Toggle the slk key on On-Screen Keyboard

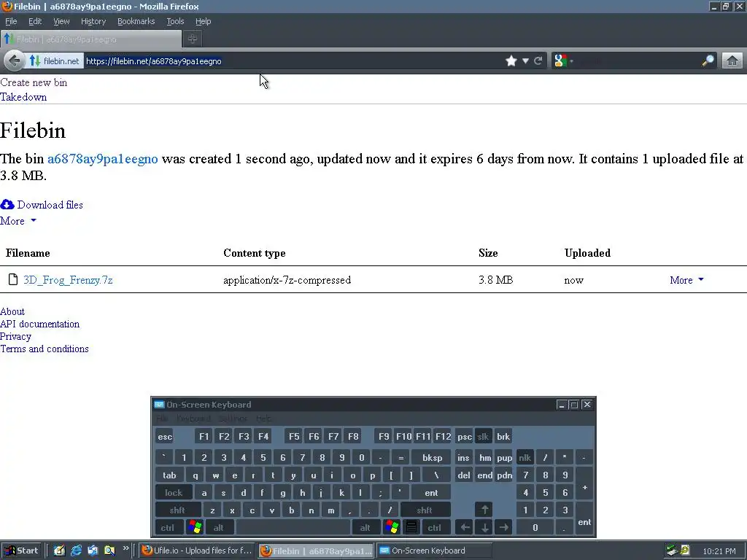[x=483, y=436]
